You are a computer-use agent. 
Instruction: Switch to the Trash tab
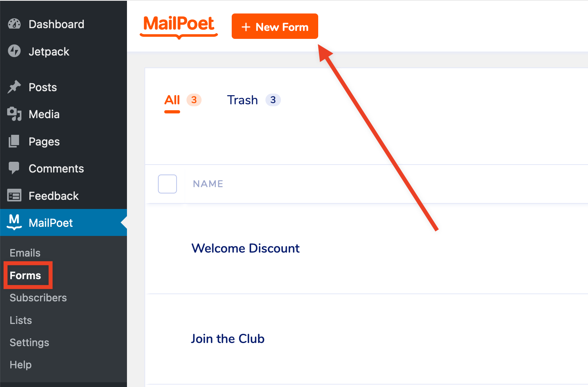point(242,100)
